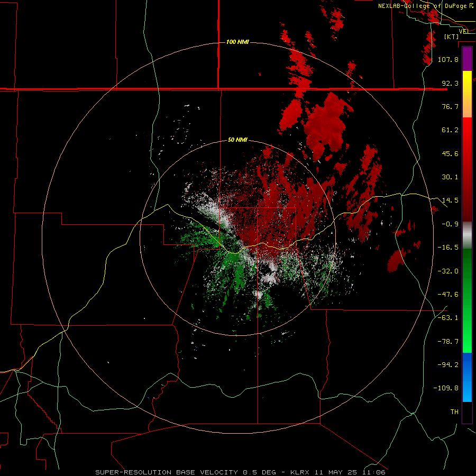Select the -47.6 scale value
Image resolution: width=476 pixels, height=476 pixels.
(x=448, y=295)
